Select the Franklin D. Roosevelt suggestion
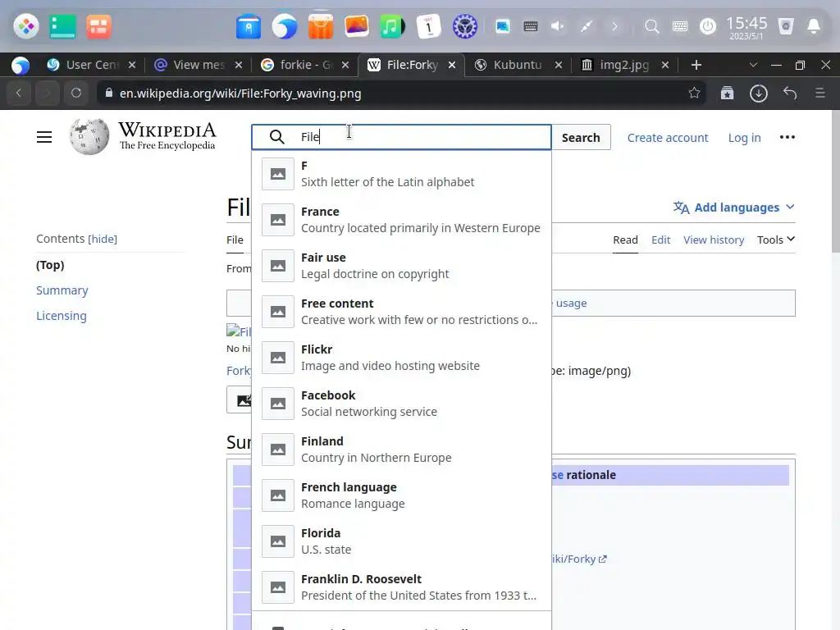 point(401,587)
